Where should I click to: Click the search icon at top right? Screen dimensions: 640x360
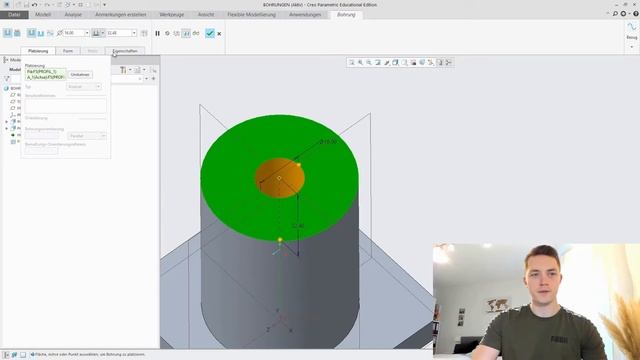click(615, 14)
